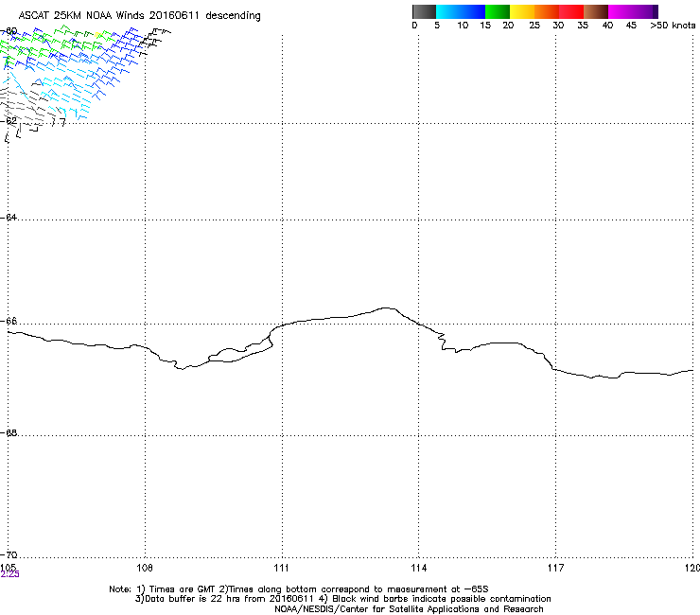Click the longitude label 117
The height and width of the screenshot is (615, 700).
click(556, 568)
